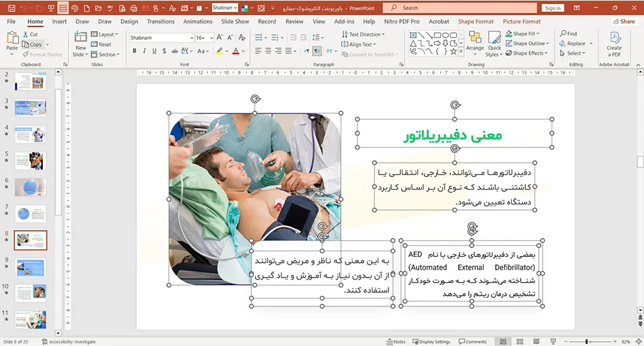Switch to the Design tab

pos(129,21)
